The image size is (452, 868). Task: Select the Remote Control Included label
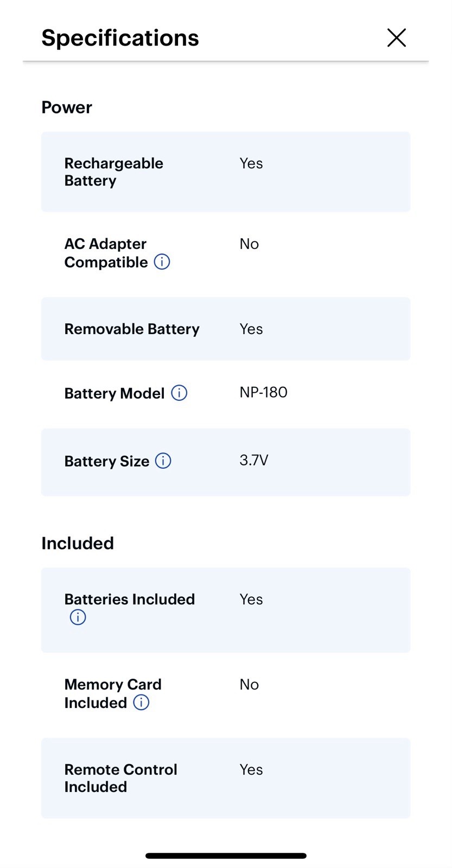(120, 778)
